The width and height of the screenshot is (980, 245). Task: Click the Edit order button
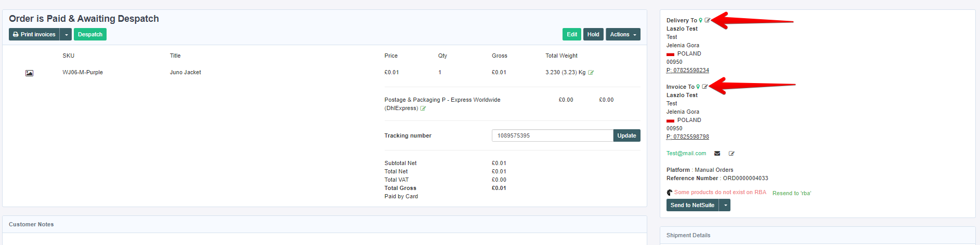point(571,34)
